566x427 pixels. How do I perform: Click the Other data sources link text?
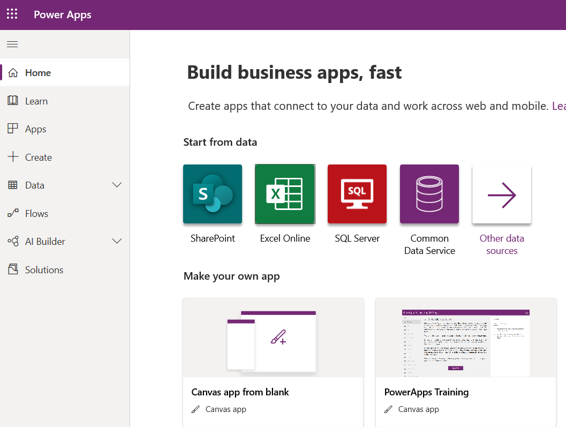[x=502, y=244]
